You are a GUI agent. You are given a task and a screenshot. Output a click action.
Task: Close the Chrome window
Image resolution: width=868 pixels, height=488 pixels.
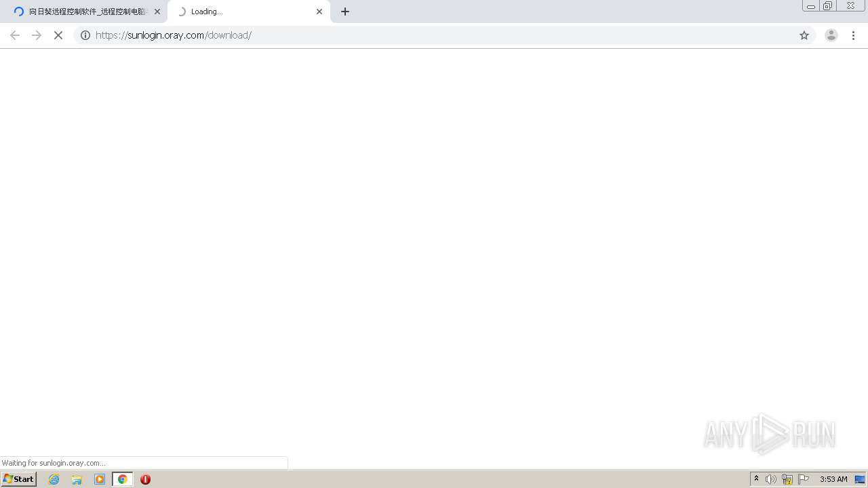pos(850,6)
